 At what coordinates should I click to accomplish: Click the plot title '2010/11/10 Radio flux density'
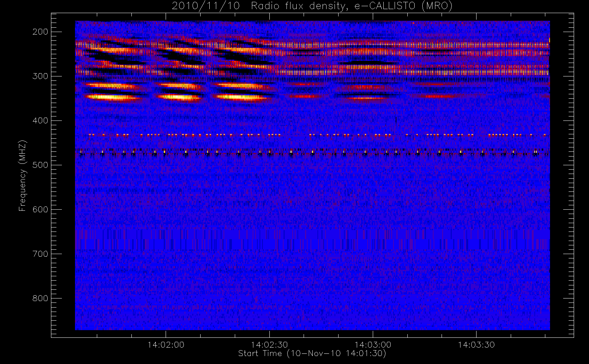(x=312, y=6)
